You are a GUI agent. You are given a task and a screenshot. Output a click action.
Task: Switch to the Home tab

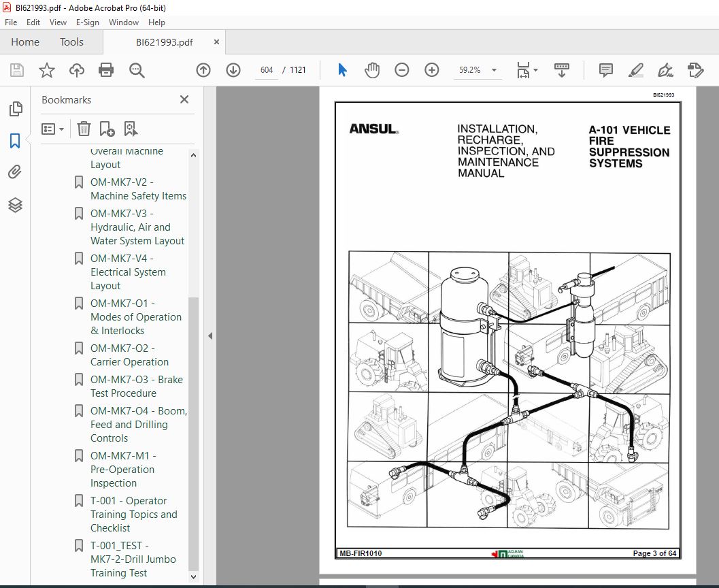[25, 42]
